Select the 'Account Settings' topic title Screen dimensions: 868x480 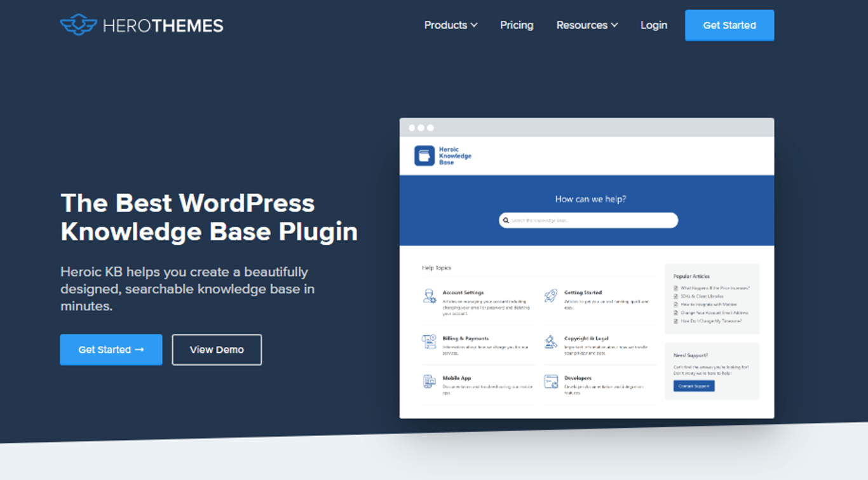coord(463,292)
